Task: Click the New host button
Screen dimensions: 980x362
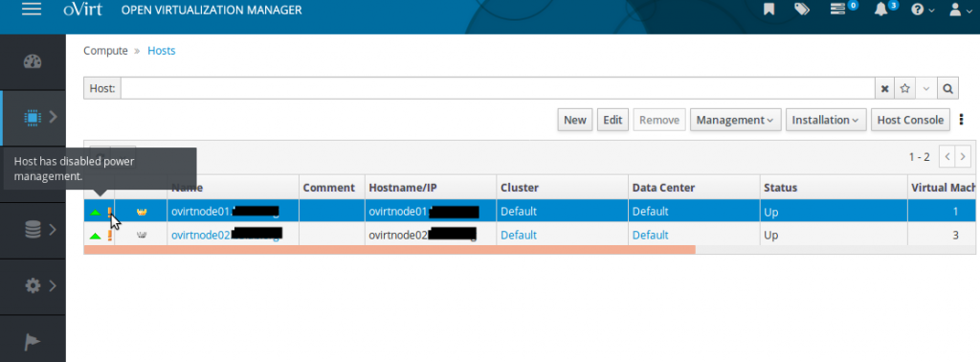Action: 575,120
